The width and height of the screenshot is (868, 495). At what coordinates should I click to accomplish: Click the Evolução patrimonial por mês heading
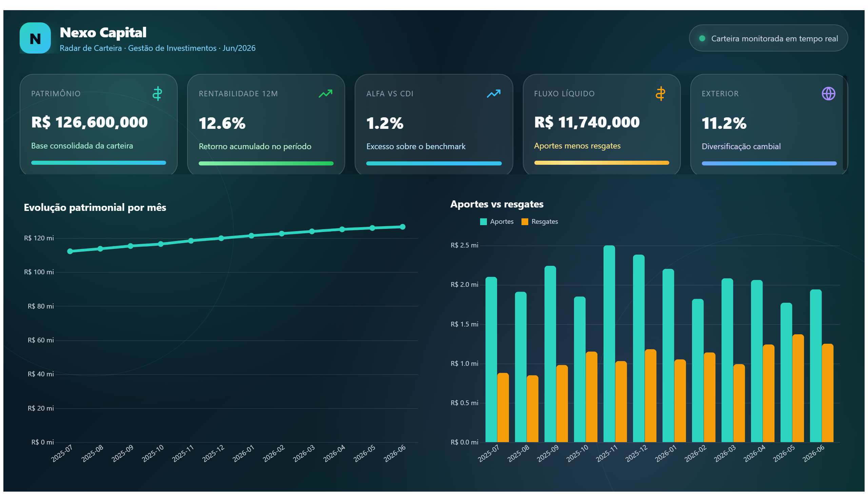tap(95, 207)
